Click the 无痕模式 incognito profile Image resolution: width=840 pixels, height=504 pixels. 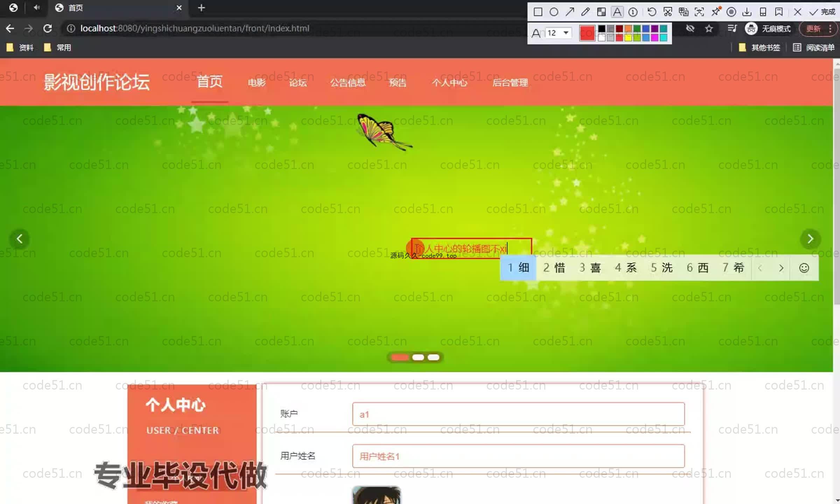pos(768,28)
